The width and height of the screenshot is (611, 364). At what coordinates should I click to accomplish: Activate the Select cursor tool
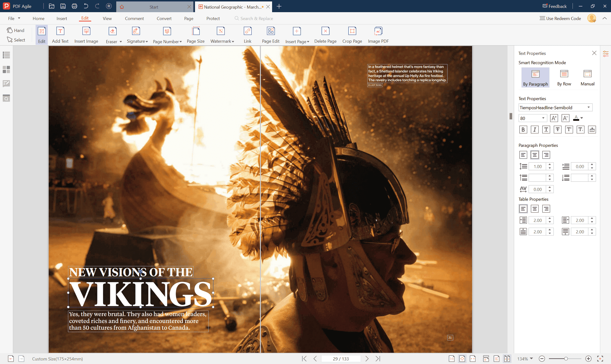click(x=16, y=40)
